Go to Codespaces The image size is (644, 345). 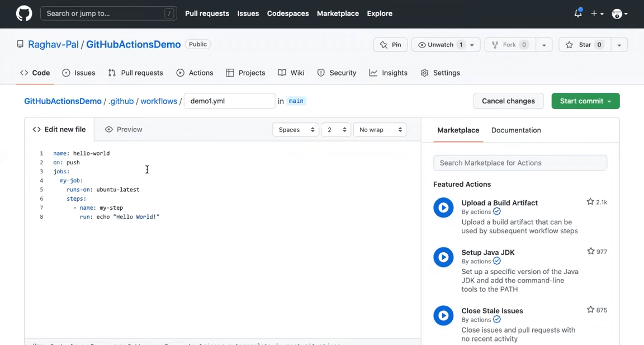click(x=288, y=13)
